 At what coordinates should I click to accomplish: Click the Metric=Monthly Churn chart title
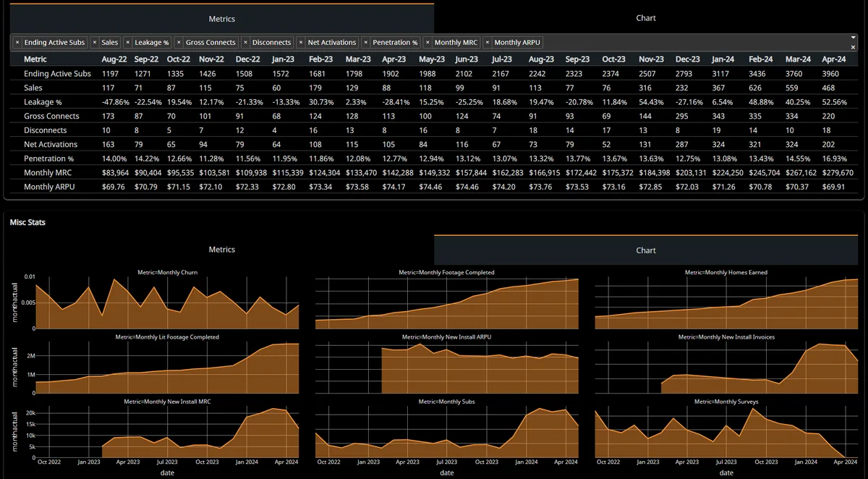tap(167, 273)
